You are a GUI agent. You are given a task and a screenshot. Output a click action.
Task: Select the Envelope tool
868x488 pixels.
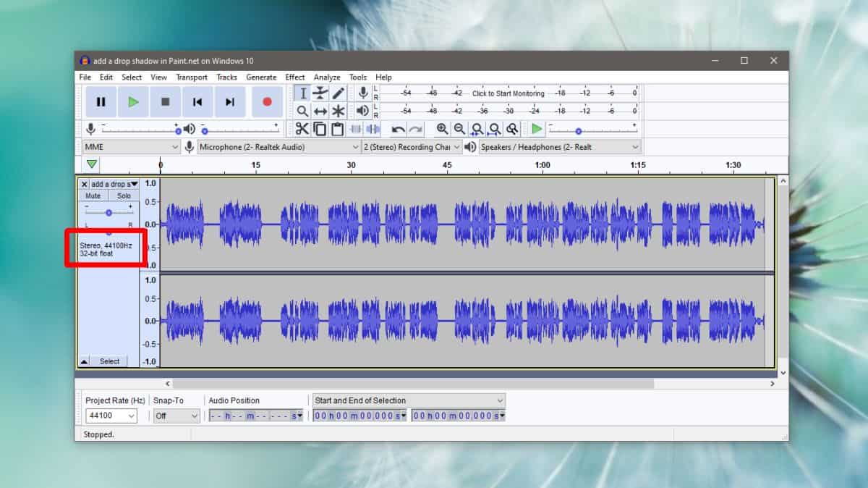click(x=320, y=93)
